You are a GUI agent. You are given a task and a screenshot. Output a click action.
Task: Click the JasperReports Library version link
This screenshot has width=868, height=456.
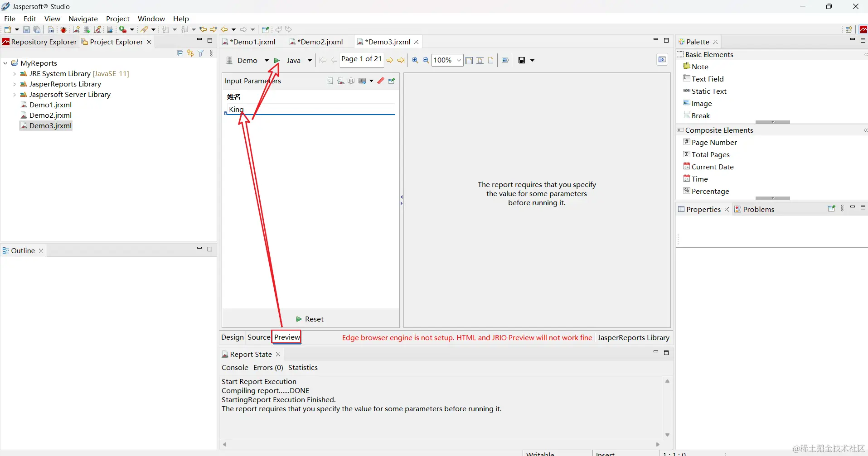tap(633, 337)
